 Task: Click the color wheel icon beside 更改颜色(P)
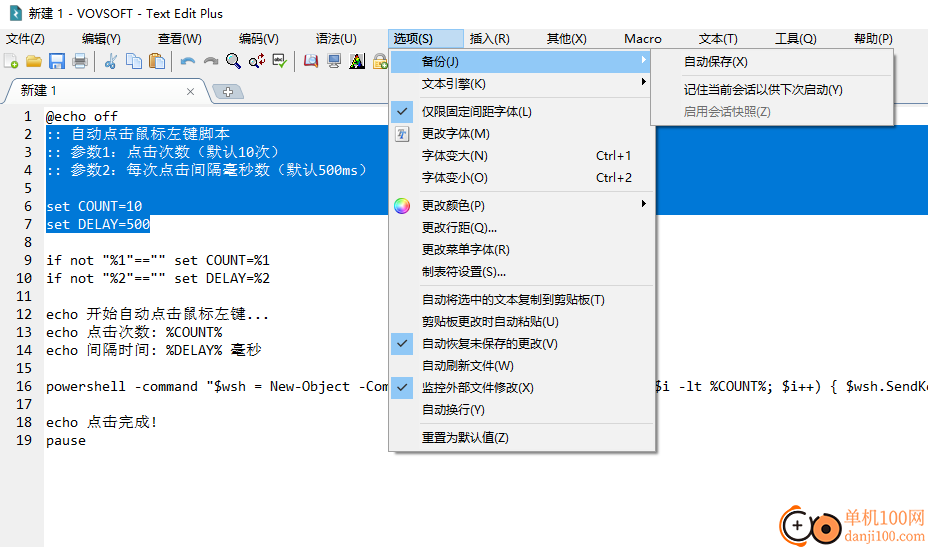(x=402, y=206)
